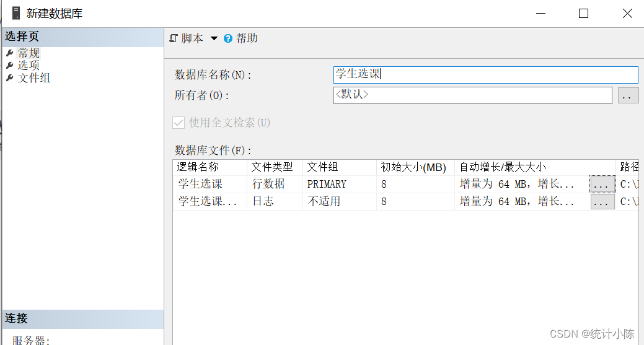Screen dimensions: 644x345
Task: Open the 帮助 help link
Action: tap(247, 38)
